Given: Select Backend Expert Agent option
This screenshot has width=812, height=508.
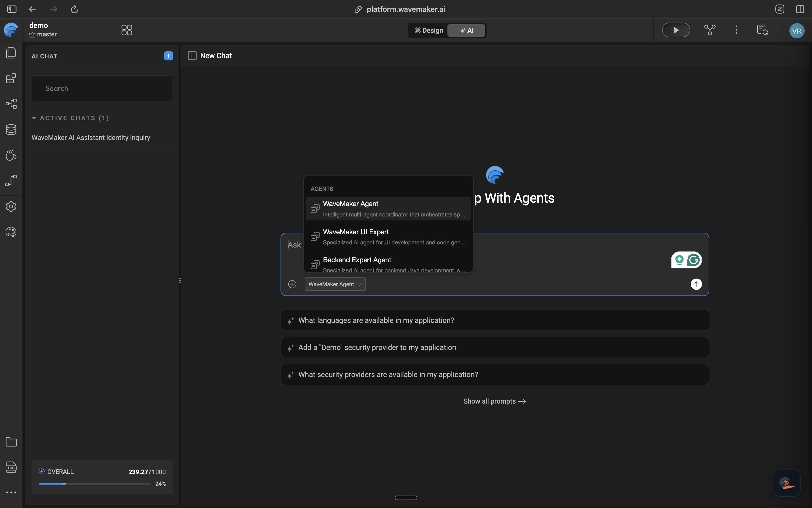Looking at the screenshot, I should click(388, 263).
